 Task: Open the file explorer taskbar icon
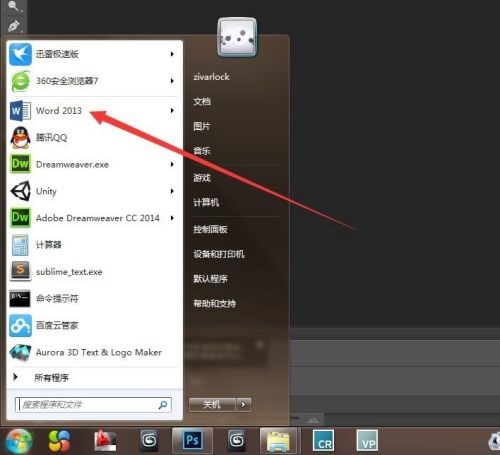pyautogui.click(x=279, y=441)
